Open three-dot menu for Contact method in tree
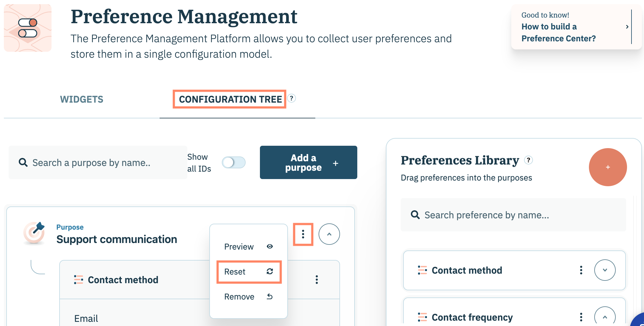This screenshot has height=326, width=644. [x=316, y=280]
